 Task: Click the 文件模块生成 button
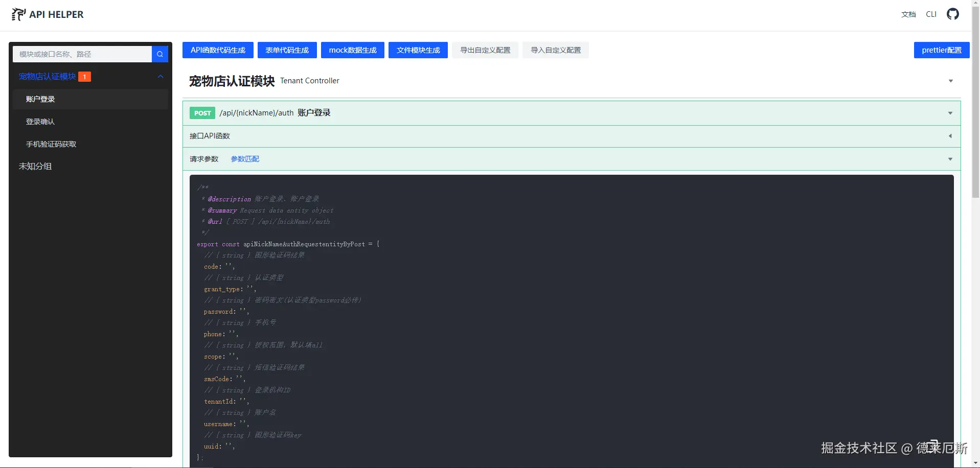click(x=418, y=50)
